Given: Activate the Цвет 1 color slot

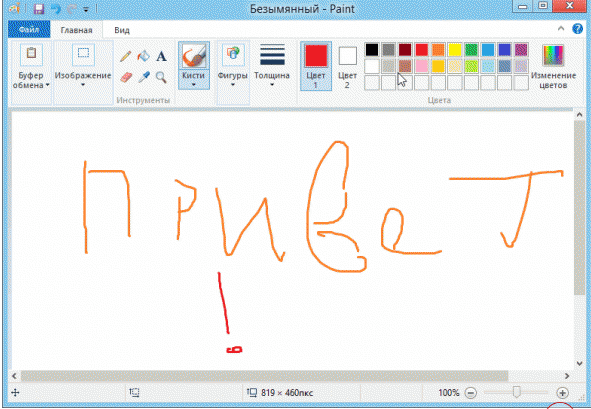Looking at the screenshot, I should click(316, 66).
